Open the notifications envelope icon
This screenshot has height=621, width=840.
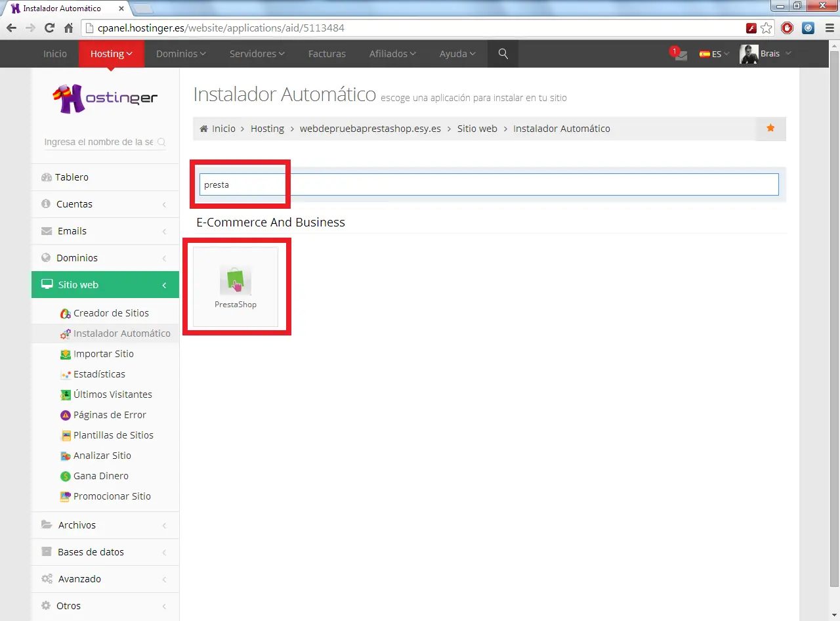[679, 54]
